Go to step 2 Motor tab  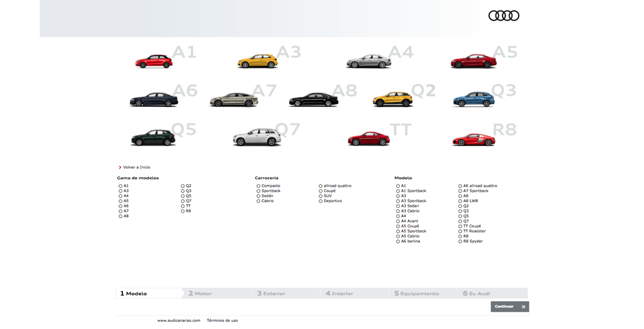pos(200,294)
